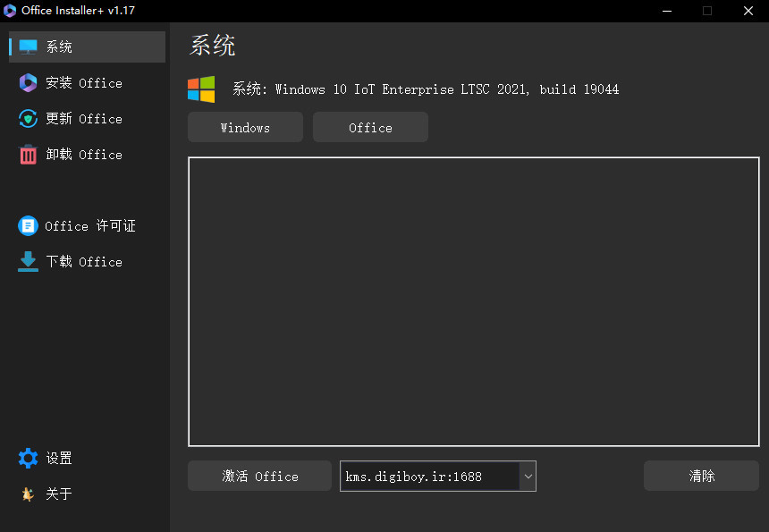Click the 激活 Office button
This screenshot has width=769, height=532.
pos(258,476)
